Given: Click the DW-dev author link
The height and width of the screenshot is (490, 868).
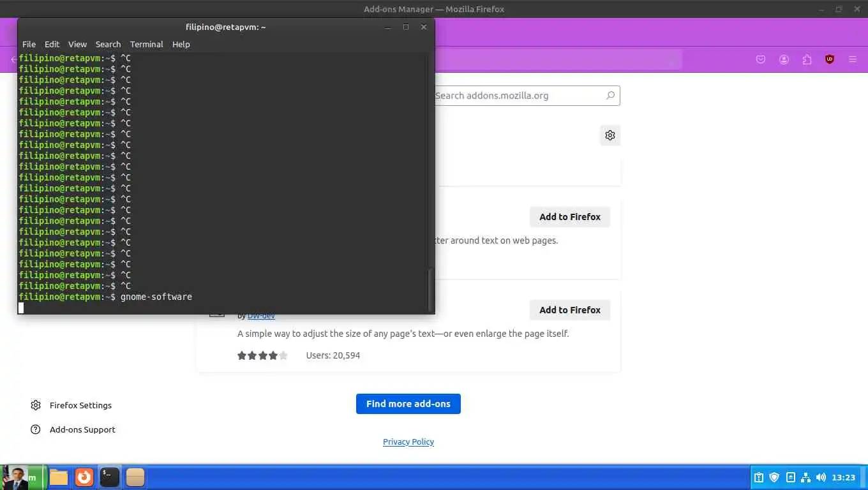Looking at the screenshot, I should tap(261, 316).
